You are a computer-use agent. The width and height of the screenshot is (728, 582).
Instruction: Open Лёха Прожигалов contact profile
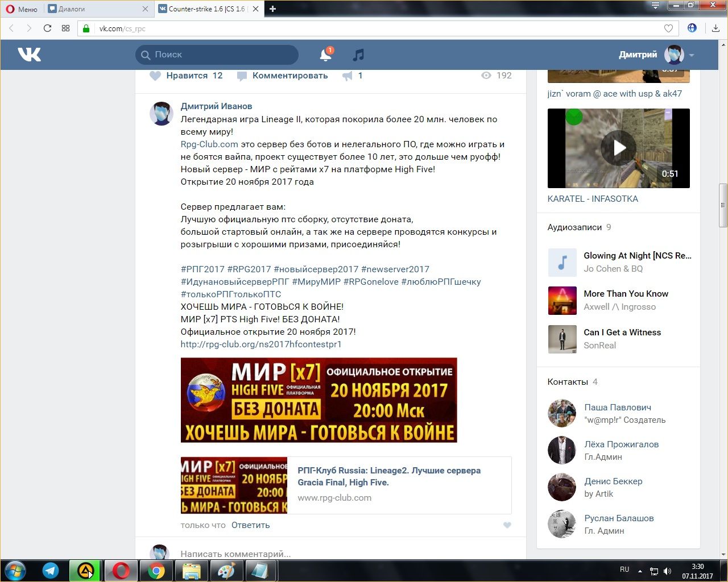[x=622, y=444]
